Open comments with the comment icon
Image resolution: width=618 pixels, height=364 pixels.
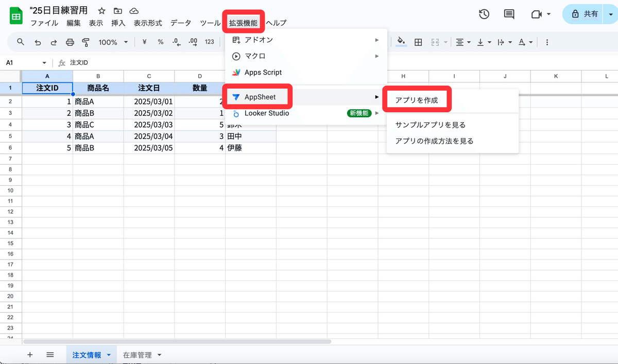(509, 14)
